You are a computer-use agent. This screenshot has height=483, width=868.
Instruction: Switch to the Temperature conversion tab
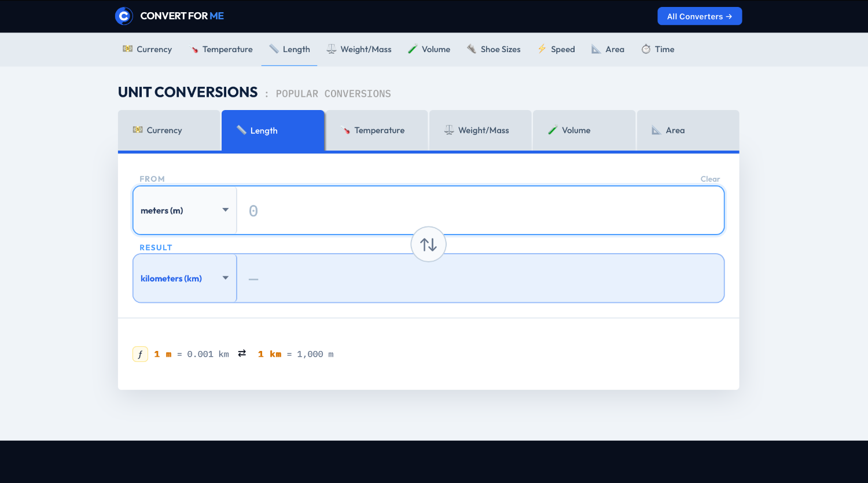(x=377, y=130)
